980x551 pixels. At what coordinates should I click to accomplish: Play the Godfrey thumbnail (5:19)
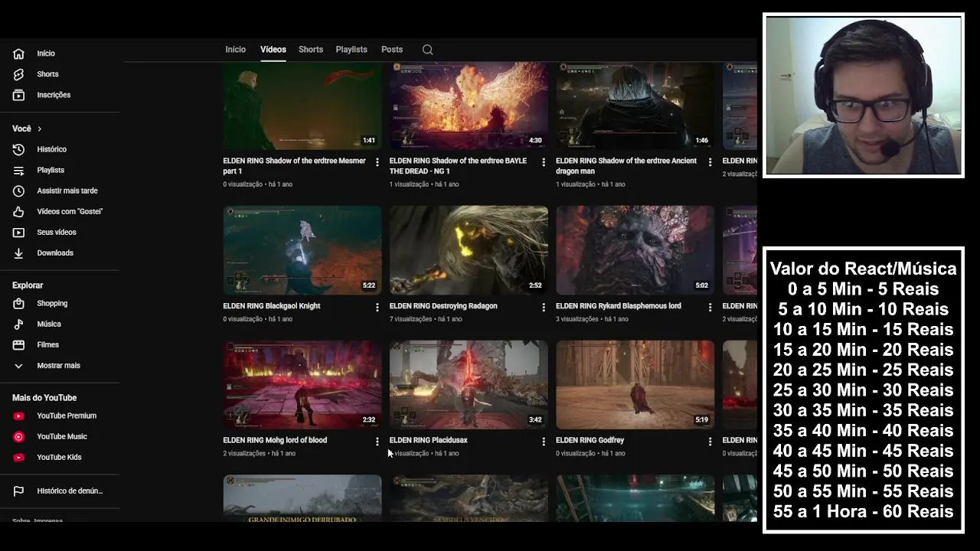635,385
